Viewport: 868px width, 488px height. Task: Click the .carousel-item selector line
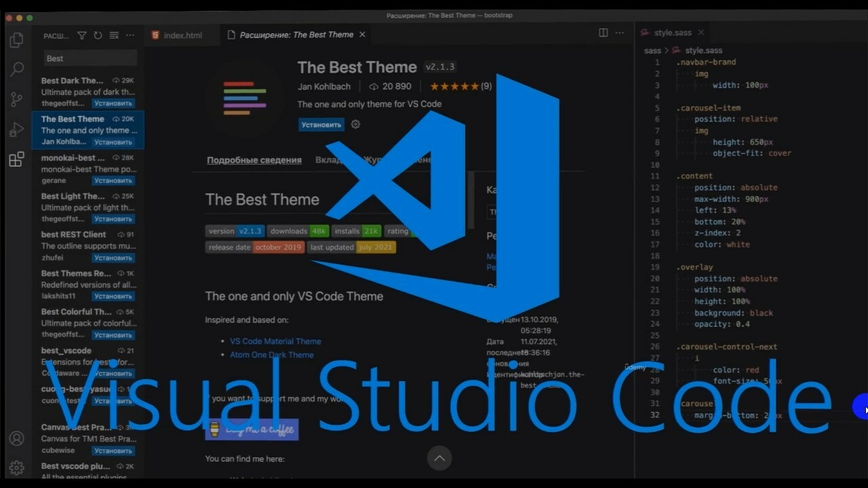[709, 108]
